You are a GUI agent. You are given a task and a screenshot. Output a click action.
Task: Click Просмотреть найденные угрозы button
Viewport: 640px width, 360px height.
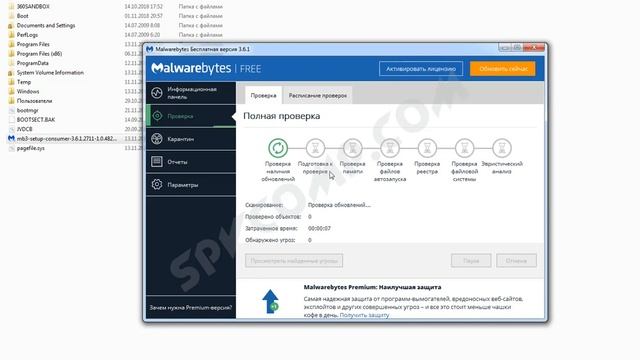pos(294,260)
